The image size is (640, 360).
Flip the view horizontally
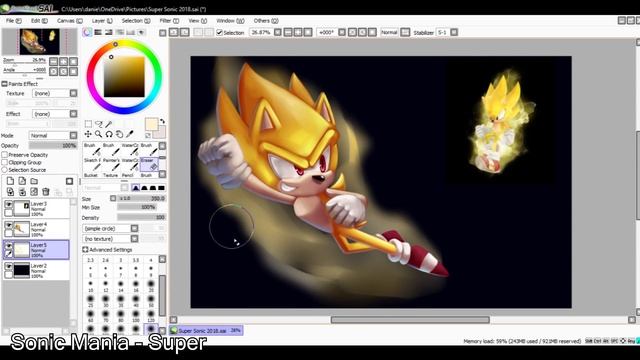405,32
